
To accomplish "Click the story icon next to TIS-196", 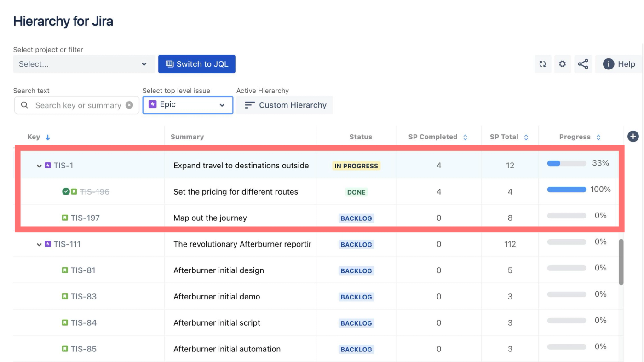I will (x=74, y=191).
